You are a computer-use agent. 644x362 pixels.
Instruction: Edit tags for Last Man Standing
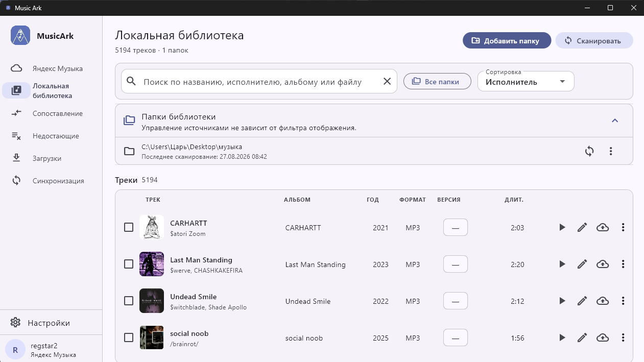click(582, 264)
